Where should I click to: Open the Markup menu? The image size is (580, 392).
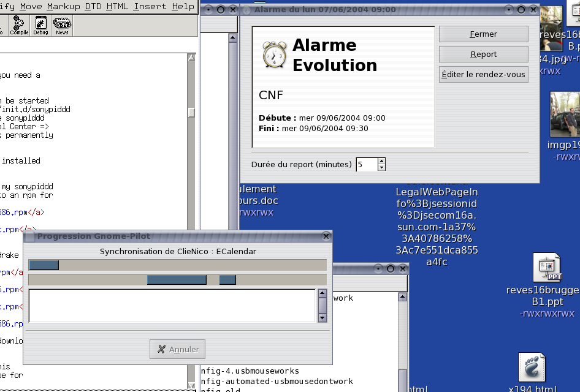pyautogui.click(x=64, y=6)
